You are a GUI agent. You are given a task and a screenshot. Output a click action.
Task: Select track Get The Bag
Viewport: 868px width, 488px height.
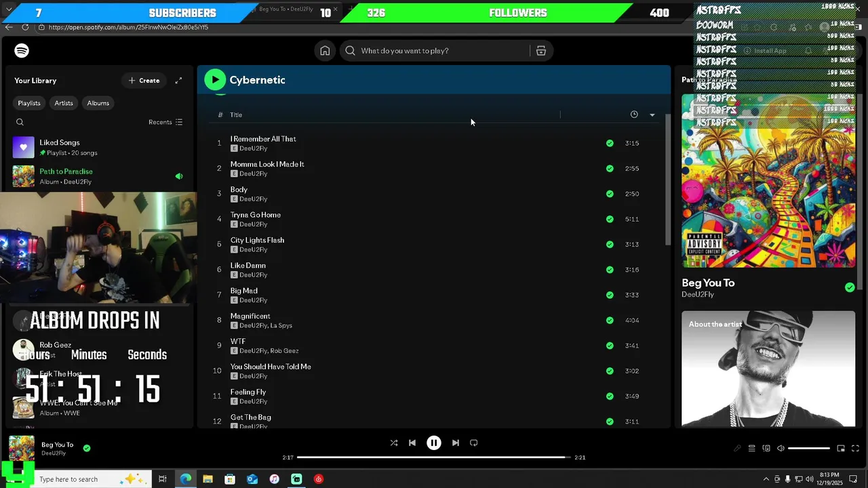coord(251,418)
